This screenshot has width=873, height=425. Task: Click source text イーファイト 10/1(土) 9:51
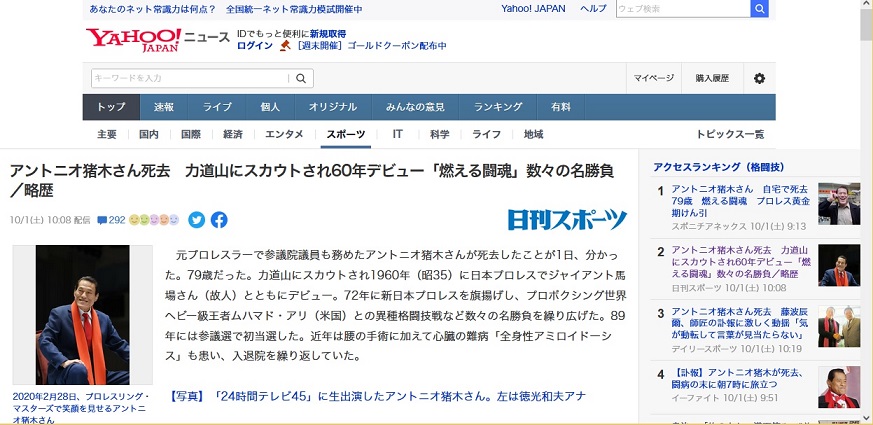724,398
